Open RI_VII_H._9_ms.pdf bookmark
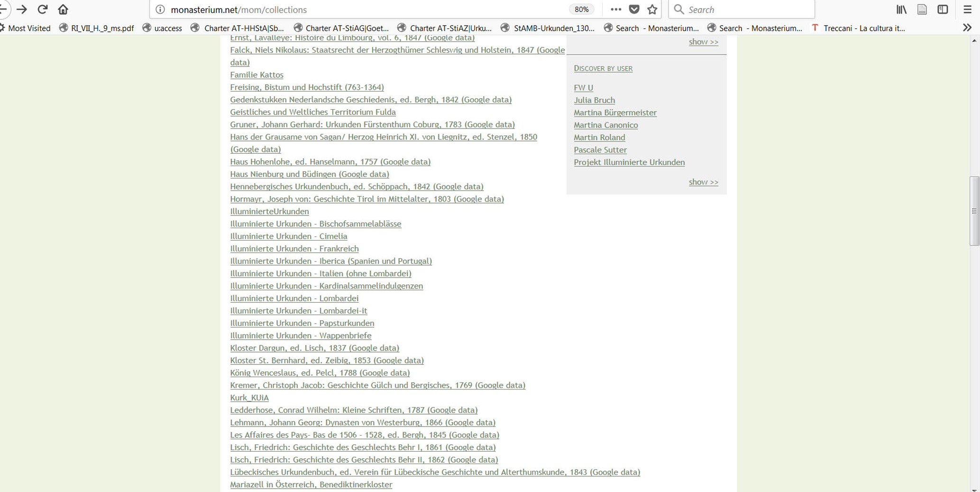This screenshot has width=980, height=492. pos(96,28)
